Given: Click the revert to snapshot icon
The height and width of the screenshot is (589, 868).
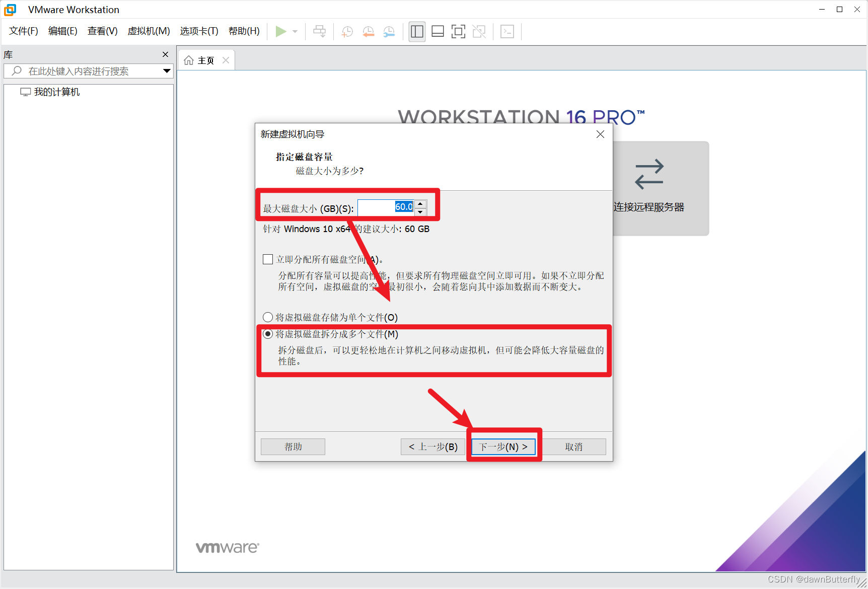Looking at the screenshot, I should click(369, 31).
